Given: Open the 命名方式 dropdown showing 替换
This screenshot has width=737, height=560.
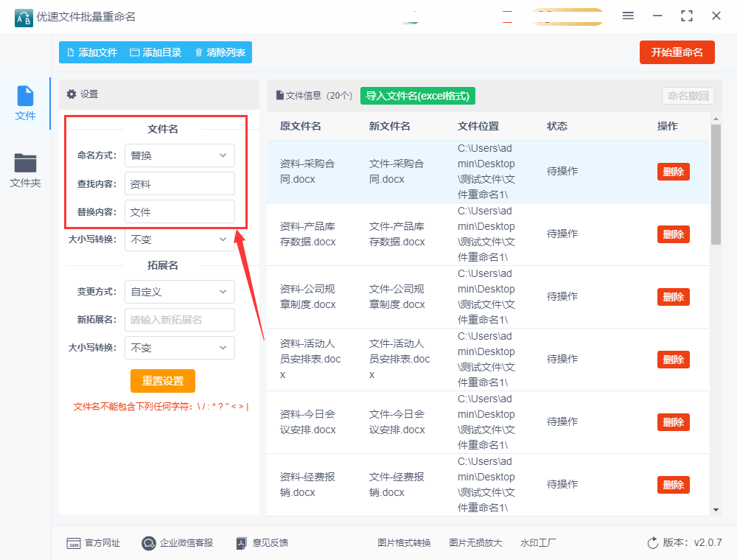Looking at the screenshot, I should click(180, 155).
